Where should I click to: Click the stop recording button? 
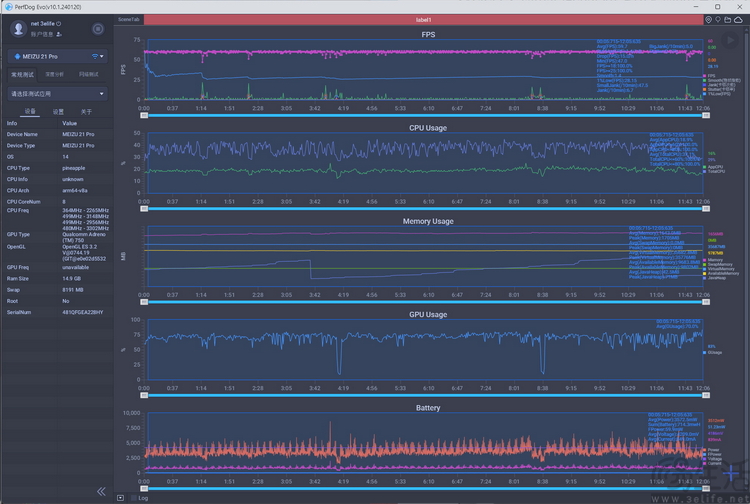(x=98, y=29)
